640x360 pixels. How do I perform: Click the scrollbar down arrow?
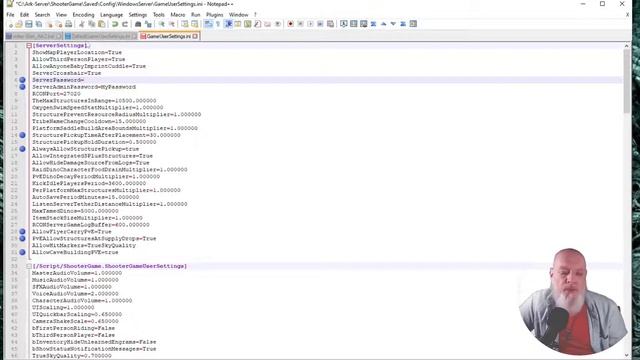[x=627, y=355]
